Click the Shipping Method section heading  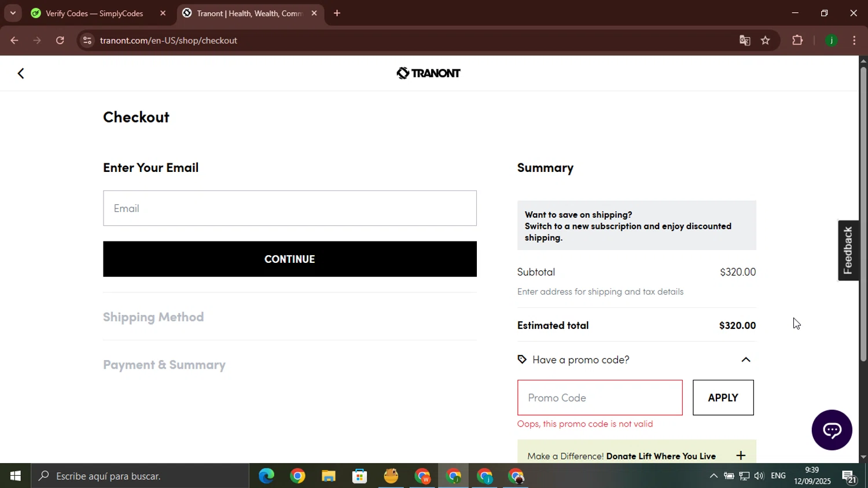coord(153,317)
